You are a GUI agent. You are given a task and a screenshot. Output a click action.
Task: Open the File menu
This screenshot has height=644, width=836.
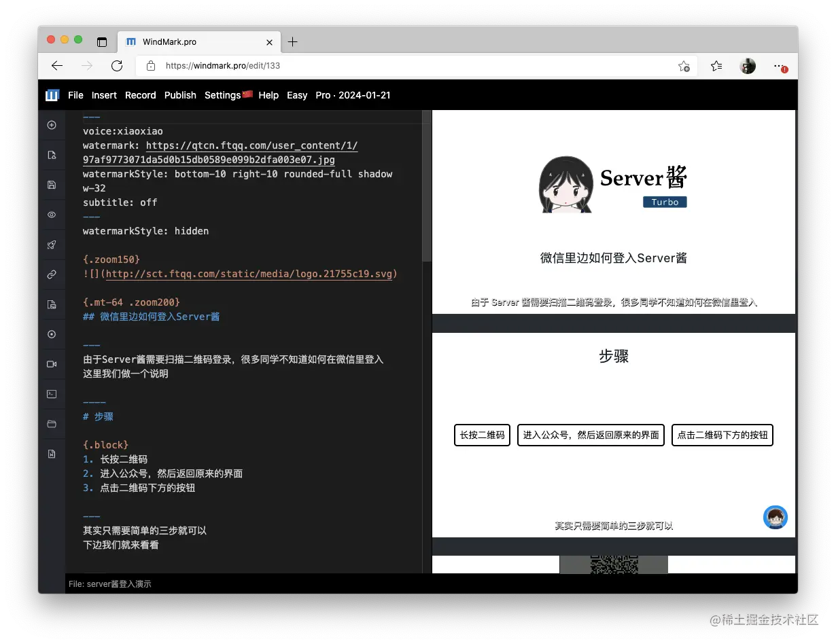[x=75, y=95]
